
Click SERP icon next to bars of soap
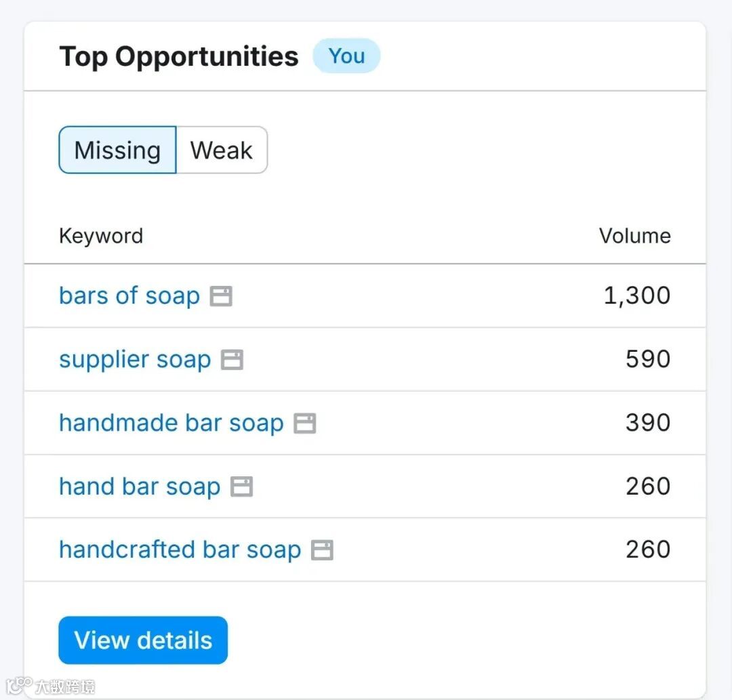pos(221,296)
